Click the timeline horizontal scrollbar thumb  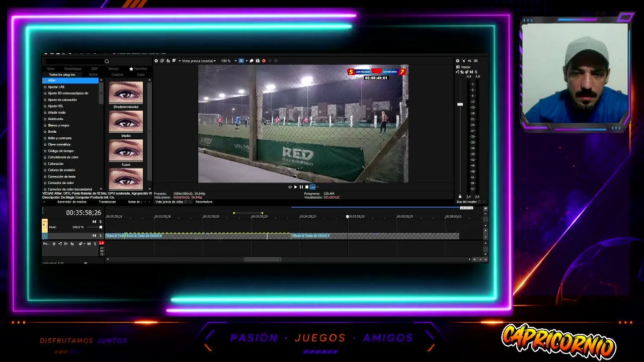coord(263,259)
